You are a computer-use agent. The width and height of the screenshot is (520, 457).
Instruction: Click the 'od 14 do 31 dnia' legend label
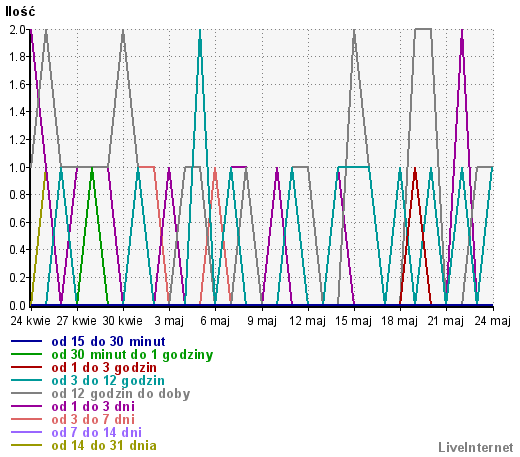tap(104, 446)
